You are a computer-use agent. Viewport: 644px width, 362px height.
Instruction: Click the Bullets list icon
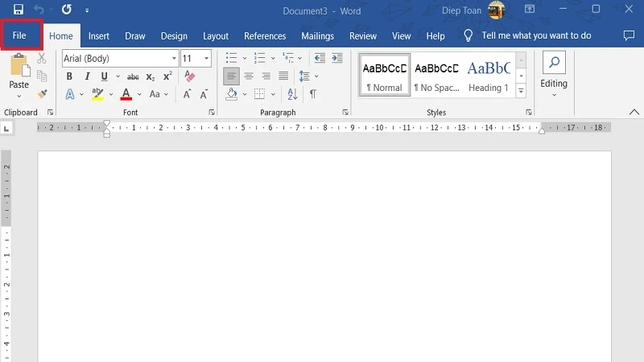232,58
